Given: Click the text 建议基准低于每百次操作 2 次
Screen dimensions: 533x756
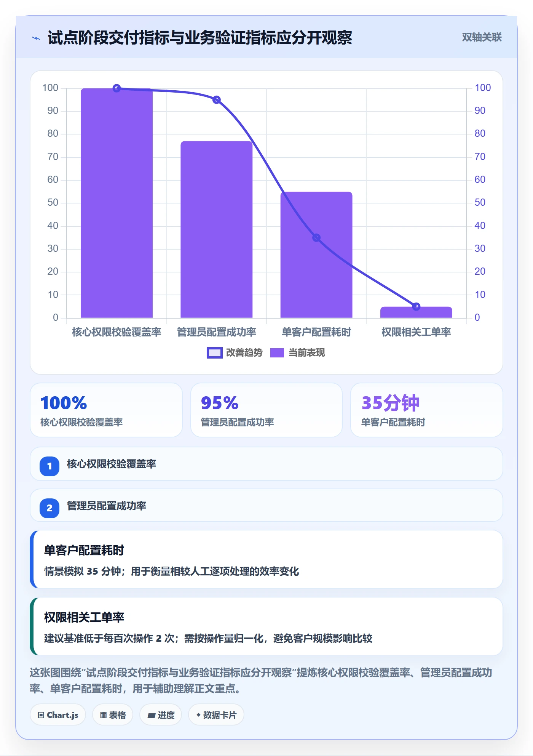Looking at the screenshot, I should (x=109, y=638).
